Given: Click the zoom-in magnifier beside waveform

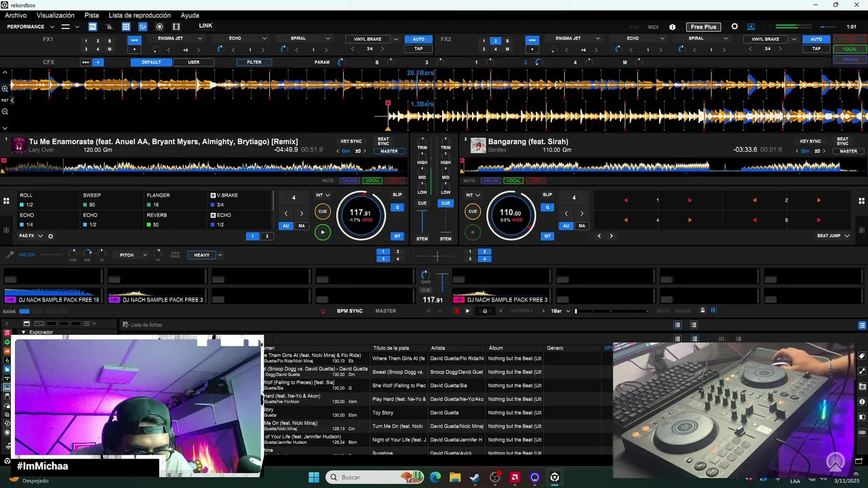Looking at the screenshot, I should point(5,89).
